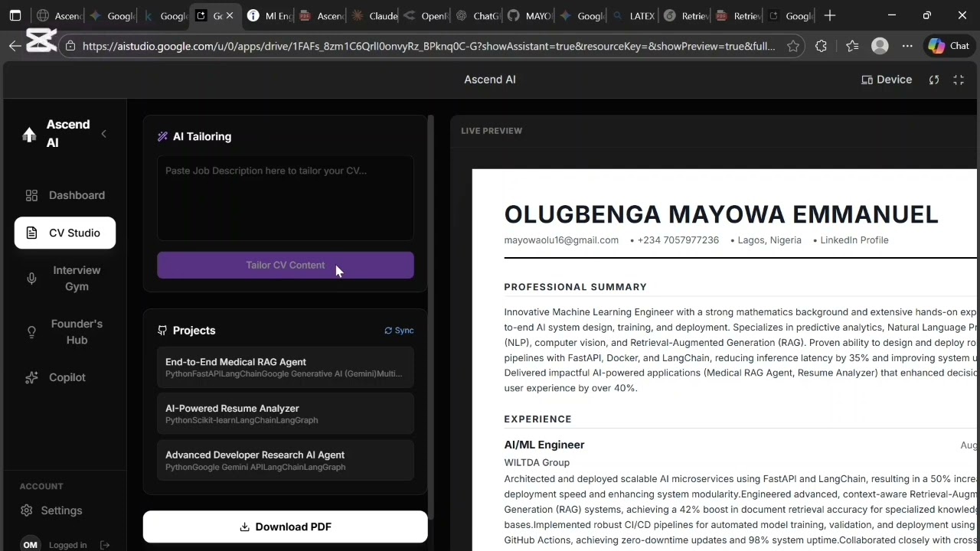Click the WILTDA Group company name
This screenshot has width=980, height=551.
(x=537, y=462)
